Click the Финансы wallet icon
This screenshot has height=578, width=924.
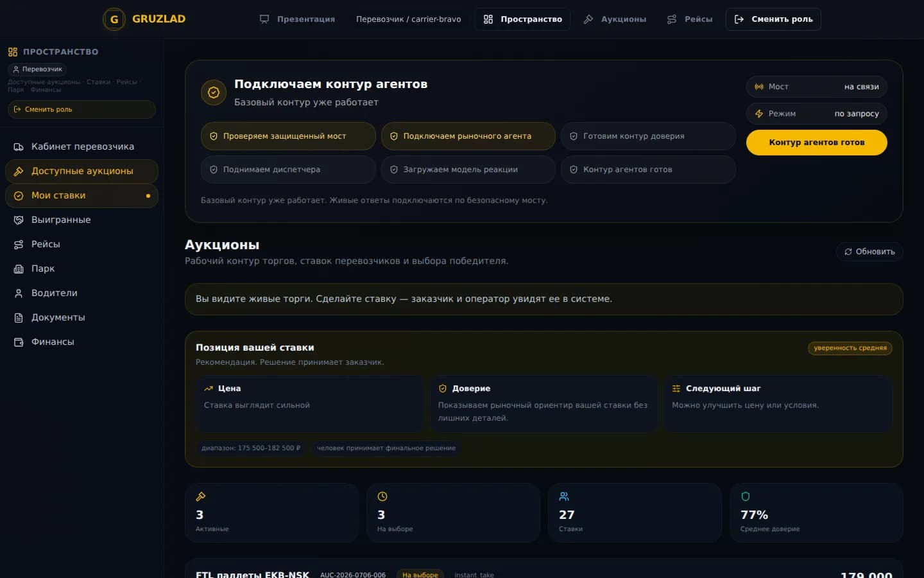[x=19, y=342]
